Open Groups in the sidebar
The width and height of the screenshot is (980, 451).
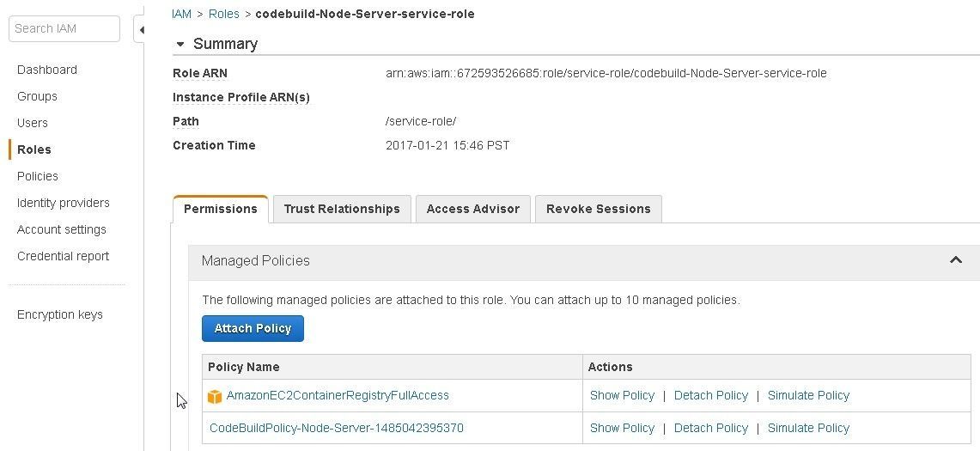(37, 96)
